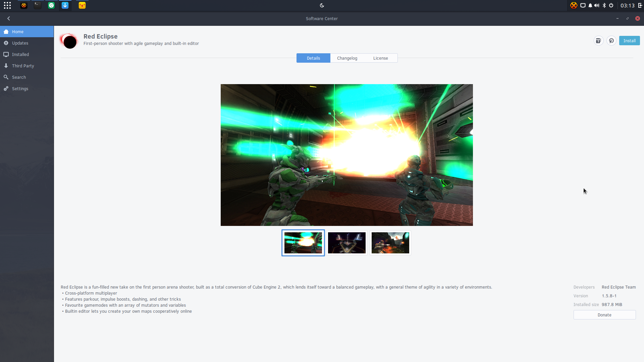Click the installed size value 987.8 MiB
The width and height of the screenshot is (644, 362).
(612, 305)
